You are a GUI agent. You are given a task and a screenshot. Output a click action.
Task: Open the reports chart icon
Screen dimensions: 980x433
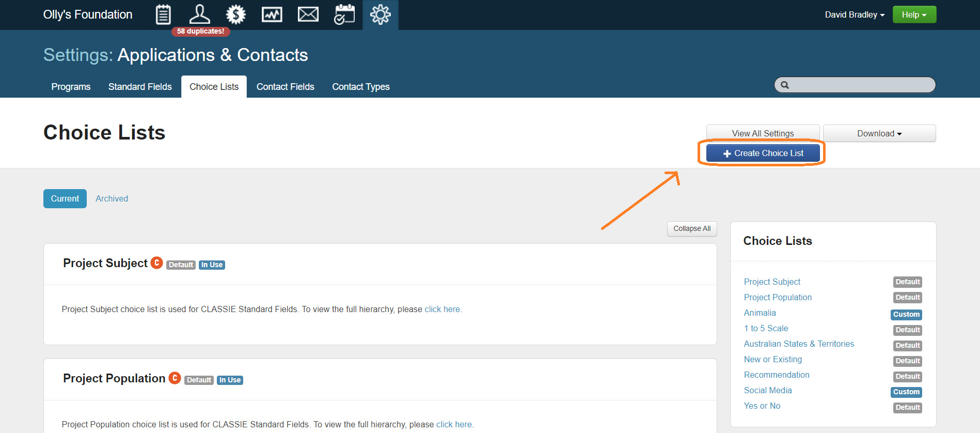click(x=272, y=14)
